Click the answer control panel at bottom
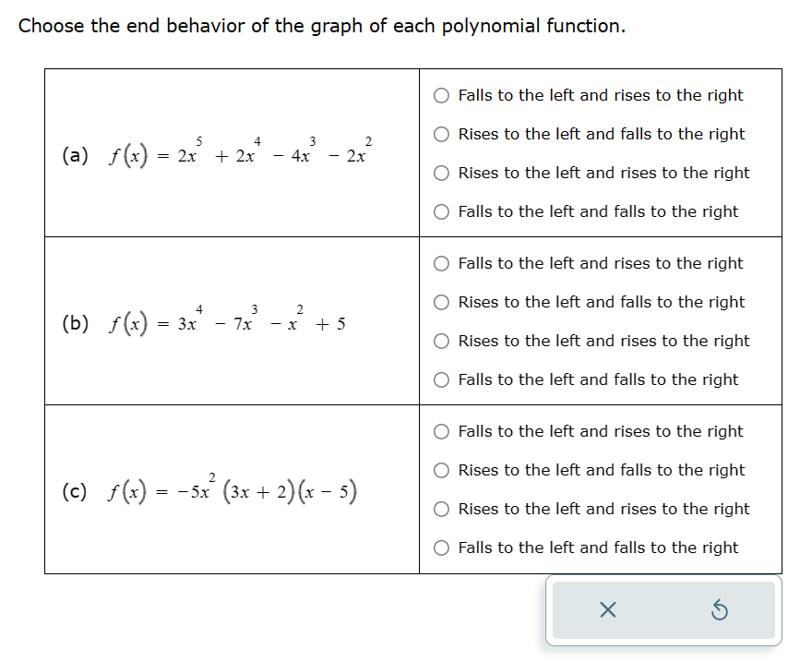This screenshot has height=662, width=812. tap(663, 610)
